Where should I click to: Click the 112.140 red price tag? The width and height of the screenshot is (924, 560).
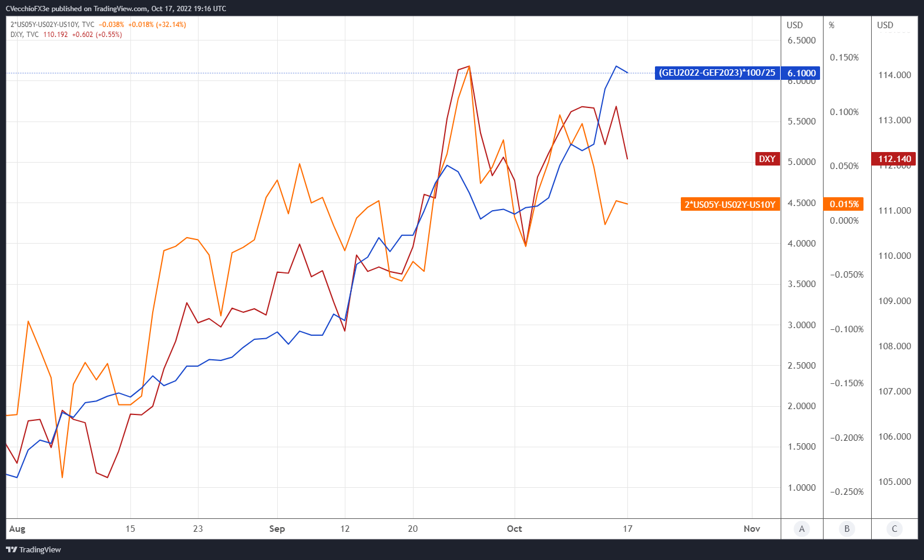click(895, 158)
